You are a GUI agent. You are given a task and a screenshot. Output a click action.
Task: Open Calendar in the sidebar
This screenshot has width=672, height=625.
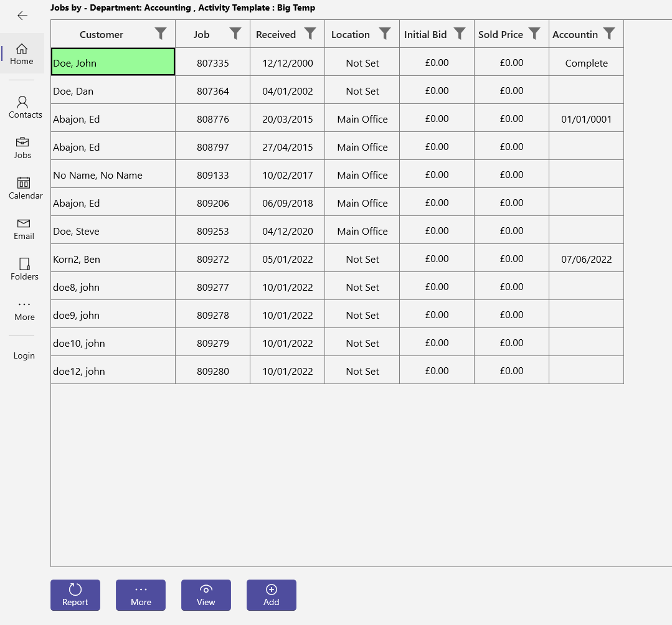click(26, 189)
